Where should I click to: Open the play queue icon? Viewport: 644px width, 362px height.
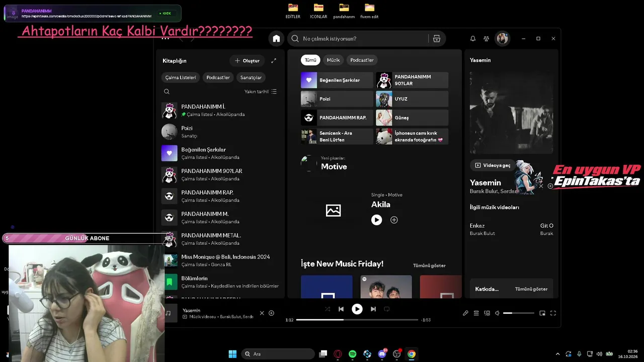coord(476,313)
